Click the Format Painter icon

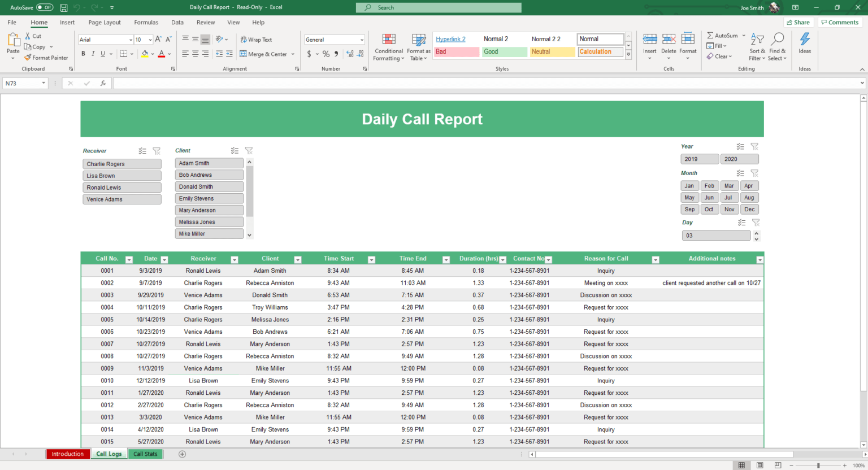(27, 58)
